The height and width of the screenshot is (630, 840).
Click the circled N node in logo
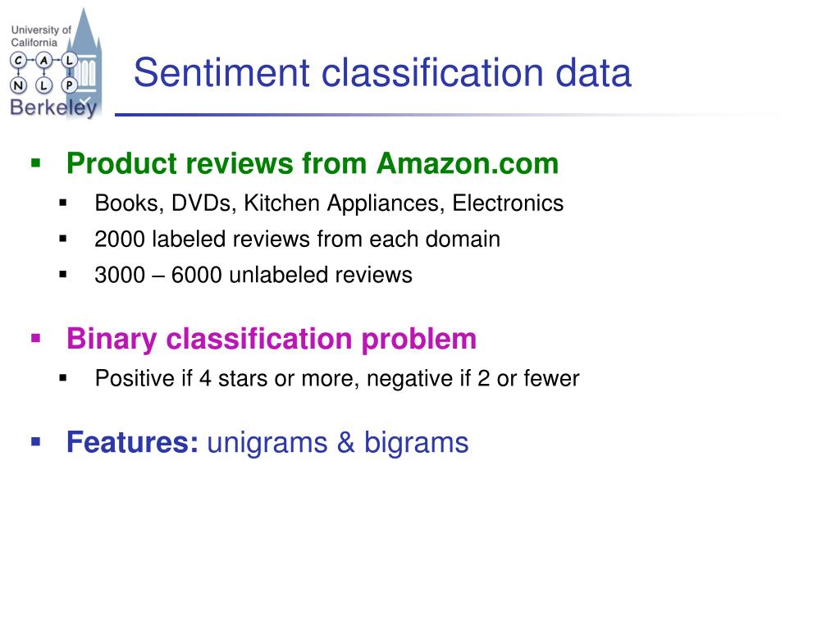18,84
